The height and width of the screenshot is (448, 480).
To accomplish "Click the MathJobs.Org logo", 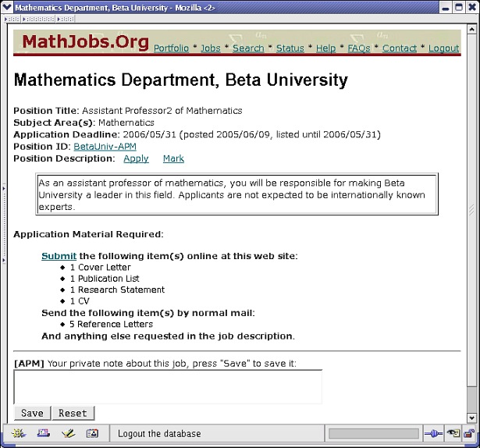I will (x=85, y=41).
